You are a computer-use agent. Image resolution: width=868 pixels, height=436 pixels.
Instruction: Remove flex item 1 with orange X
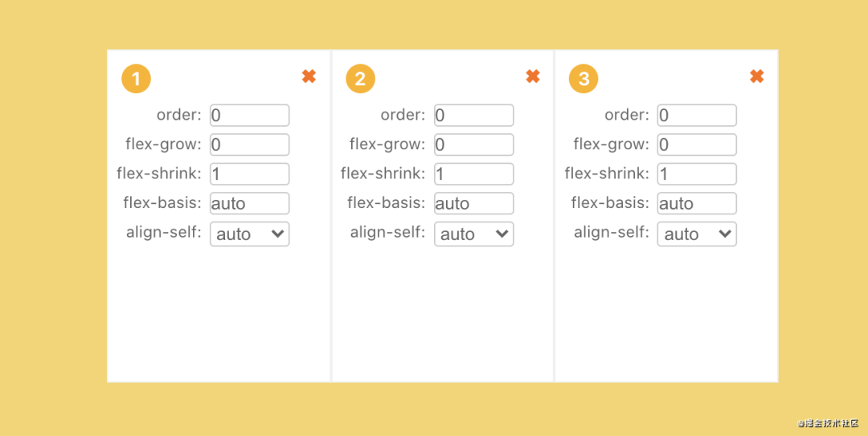pyautogui.click(x=309, y=76)
